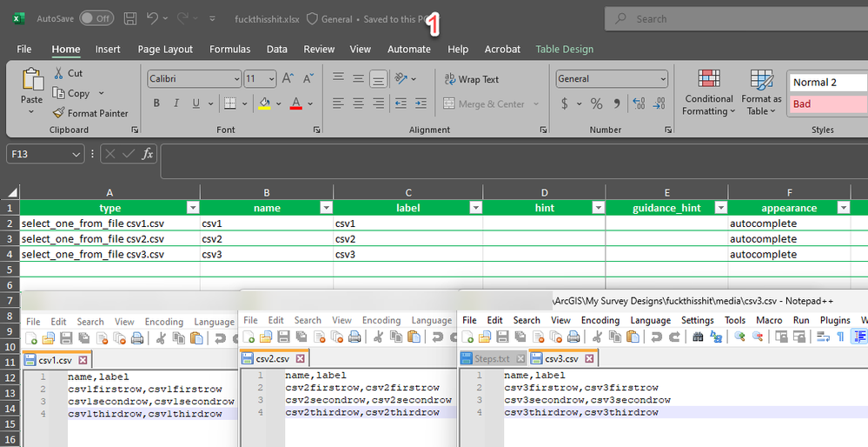Viewport: 868px width, 447px height.
Task: Click the Save icon in title bar
Action: tap(130, 19)
